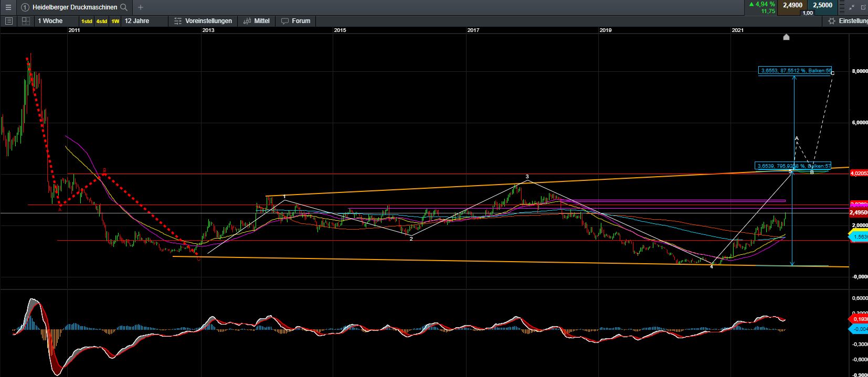Image resolution: width=868 pixels, height=377 pixels.
Task: Pop out chart in external window
Action: click(863, 7)
